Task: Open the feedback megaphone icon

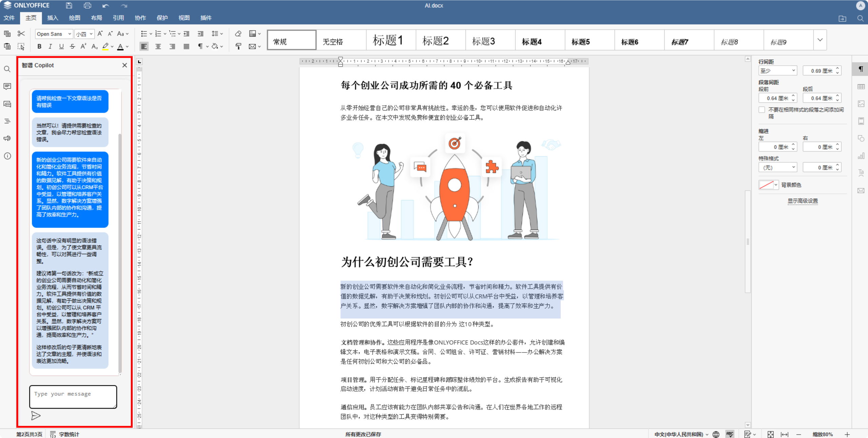Action: (x=7, y=138)
